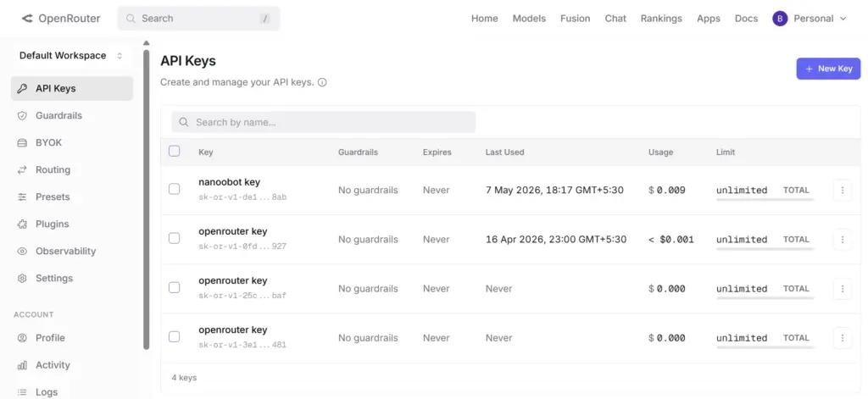Image resolution: width=868 pixels, height=399 pixels.
Task: Open the BYOK sidebar icon
Action: coord(22,143)
